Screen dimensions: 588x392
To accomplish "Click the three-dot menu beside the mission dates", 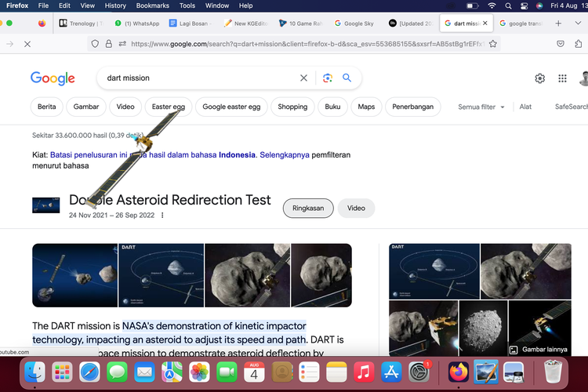I will click(x=162, y=216).
